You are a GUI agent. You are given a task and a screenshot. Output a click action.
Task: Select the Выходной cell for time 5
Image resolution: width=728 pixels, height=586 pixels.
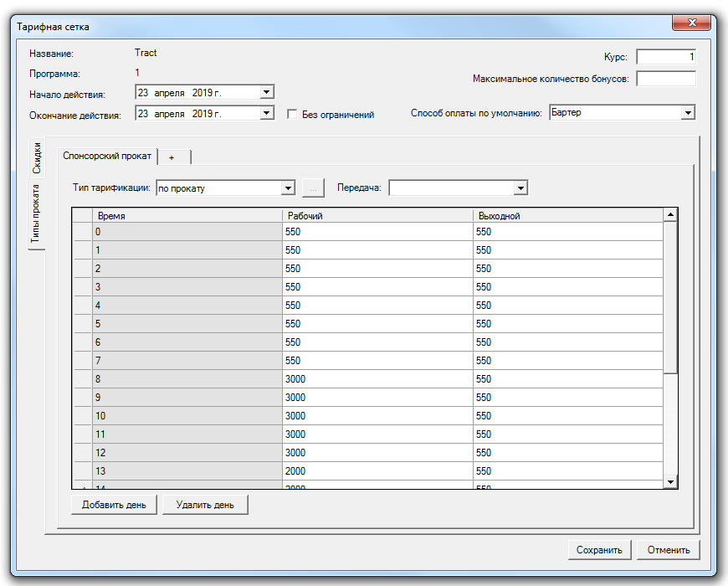click(568, 324)
